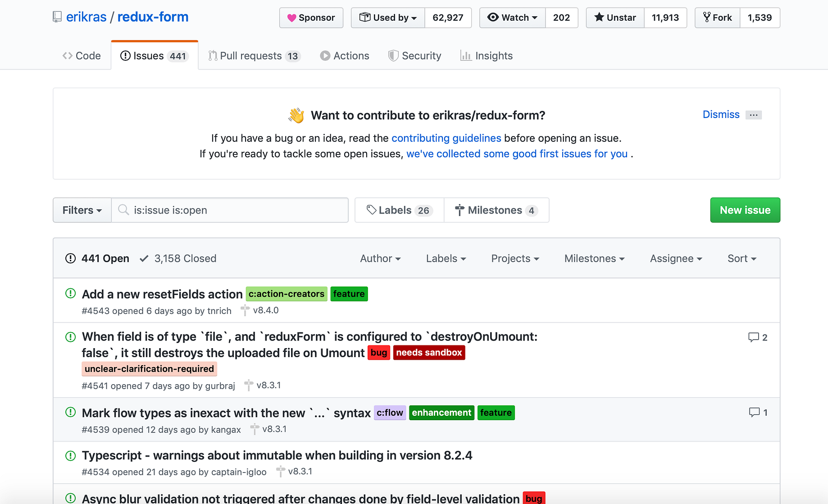The image size is (828, 504).
Task: Click the 1,539 forks count
Action: click(760, 18)
